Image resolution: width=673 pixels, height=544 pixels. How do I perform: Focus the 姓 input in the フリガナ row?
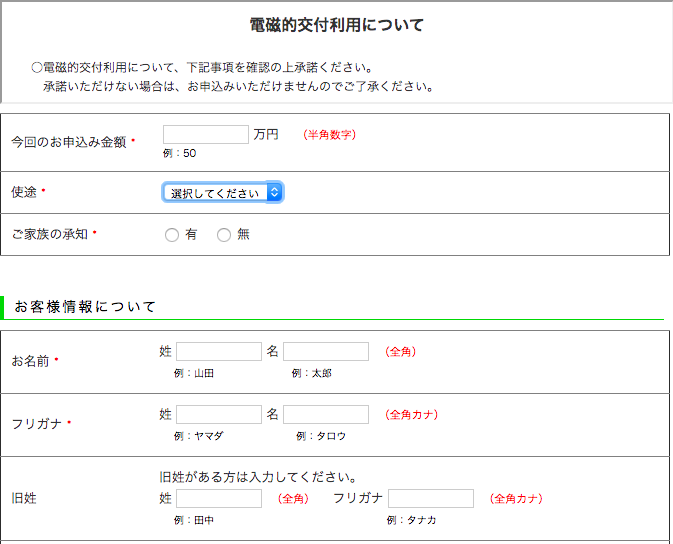pyautogui.click(x=219, y=415)
